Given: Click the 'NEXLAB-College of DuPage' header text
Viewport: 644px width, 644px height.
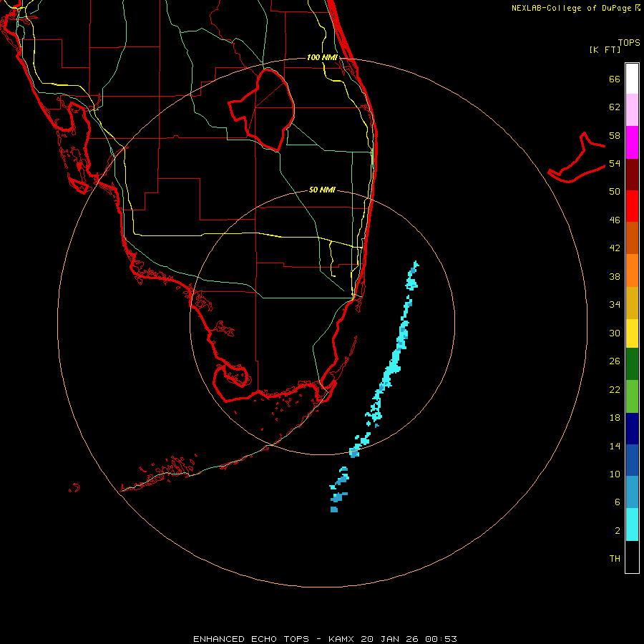Looking at the screenshot, I should (x=572, y=8).
